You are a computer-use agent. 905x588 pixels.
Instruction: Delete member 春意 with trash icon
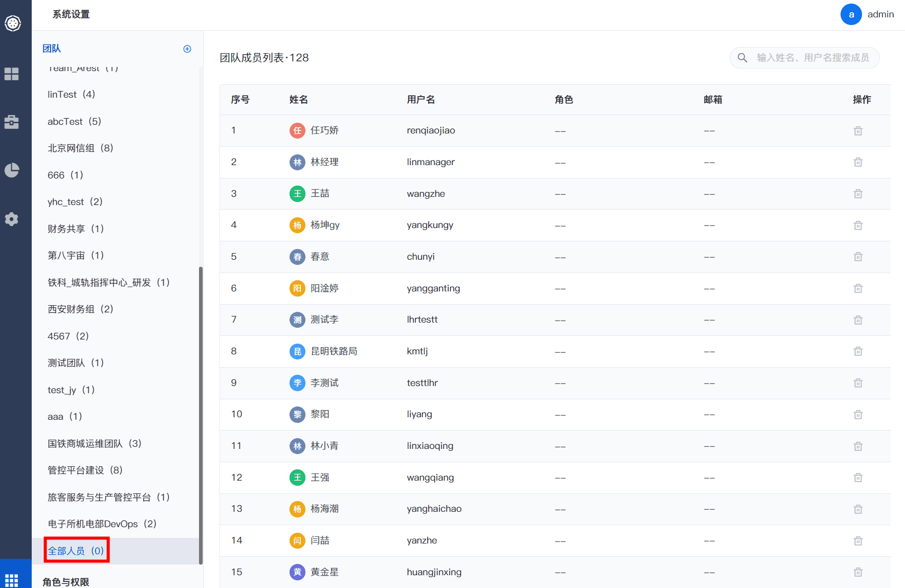pyautogui.click(x=858, y=257)
